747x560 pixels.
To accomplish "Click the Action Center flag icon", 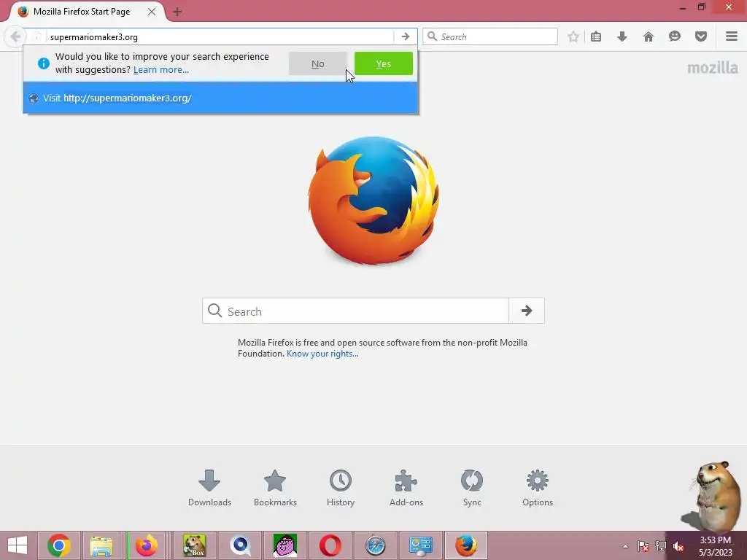I will (643, 546).
